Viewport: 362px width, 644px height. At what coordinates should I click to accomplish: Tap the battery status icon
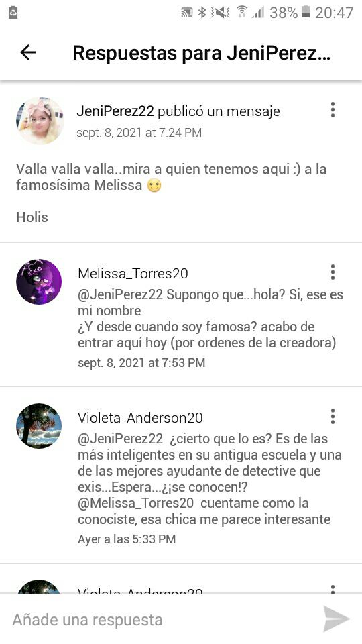306,13
